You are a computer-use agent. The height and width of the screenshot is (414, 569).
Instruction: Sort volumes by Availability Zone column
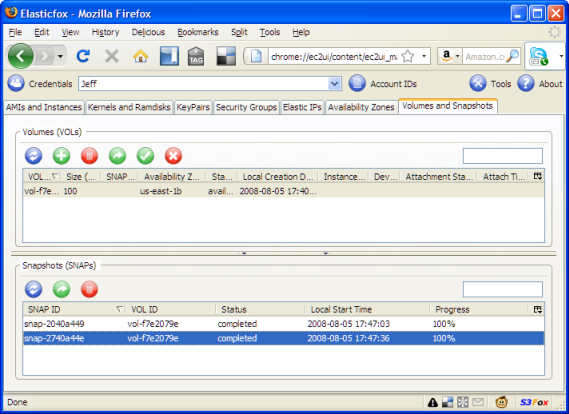tap(172, 177)
